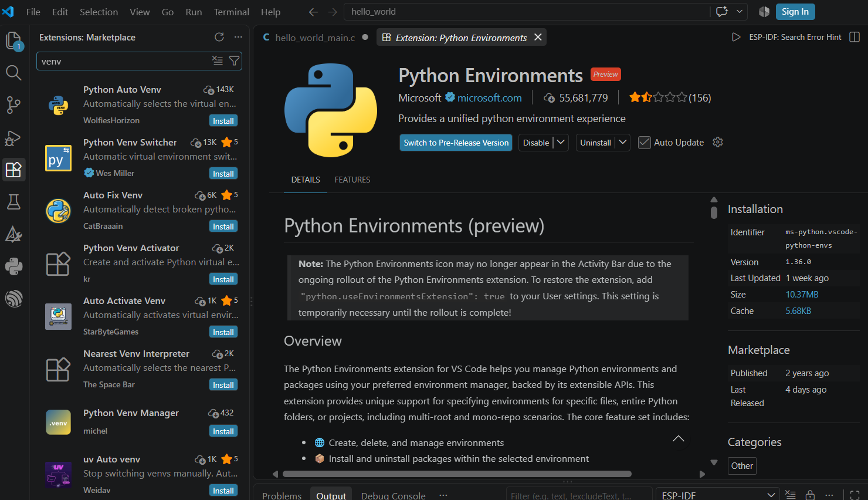868x500 pixels.
Task: Open extension filter funnel icon
Action: click(234, 60)
